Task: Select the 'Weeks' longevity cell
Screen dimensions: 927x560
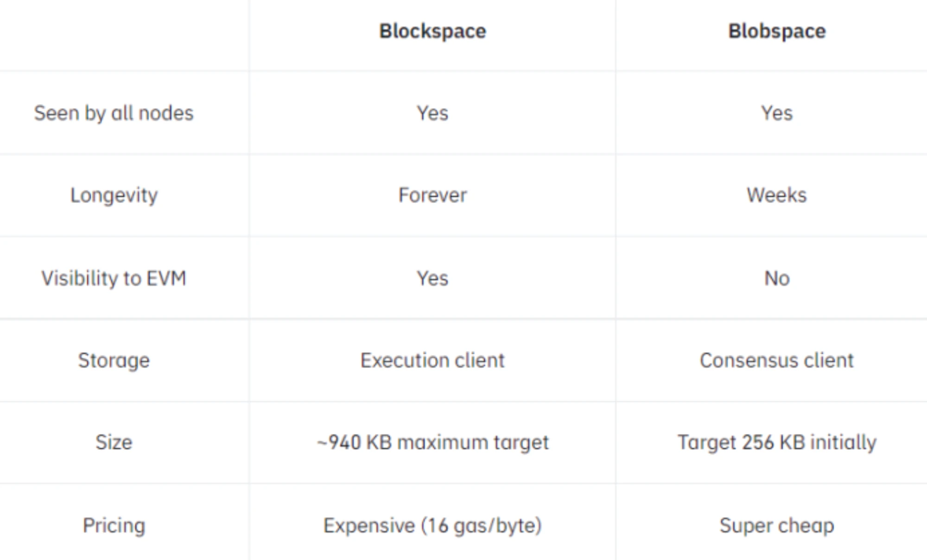Action: [x=777, y=195]
